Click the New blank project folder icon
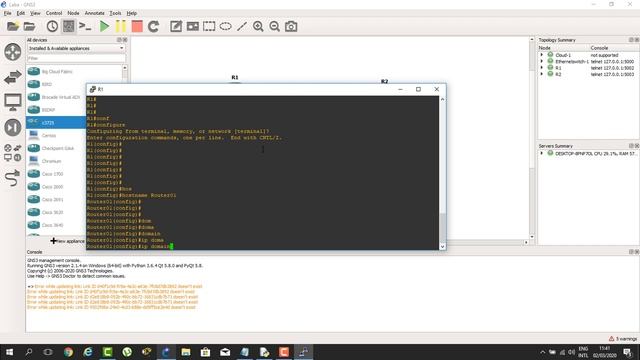 click(13, 27)
